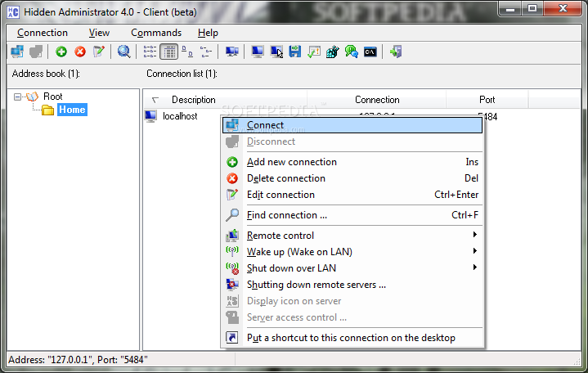This screenshot has height=373, width=588.
Task: Click the Home folder icon in tree
Action: 47,110
